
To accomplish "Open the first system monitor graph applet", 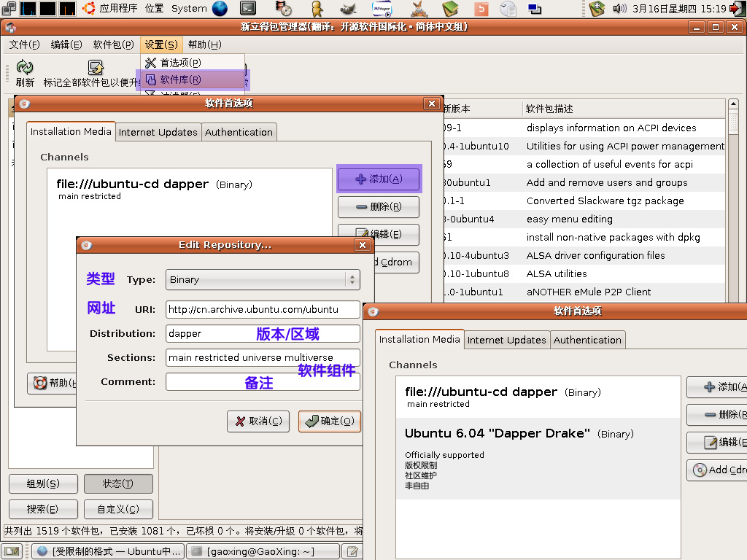I will point(28,8).
